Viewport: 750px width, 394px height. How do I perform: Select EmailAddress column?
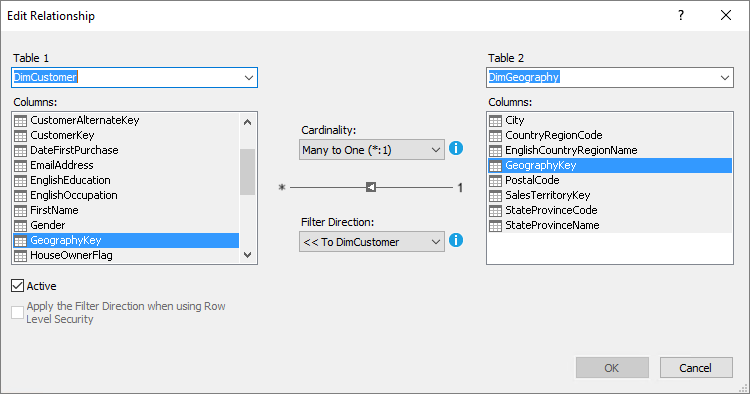click(126, 165)
